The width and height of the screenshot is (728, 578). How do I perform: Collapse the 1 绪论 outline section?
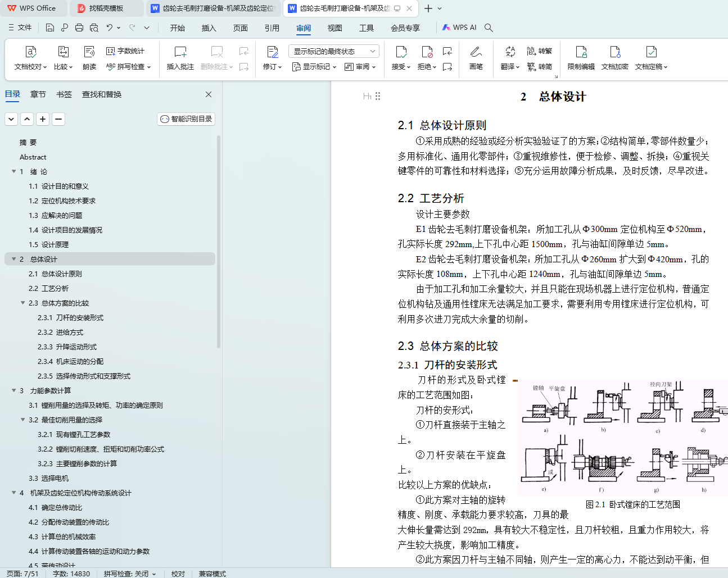14,172
